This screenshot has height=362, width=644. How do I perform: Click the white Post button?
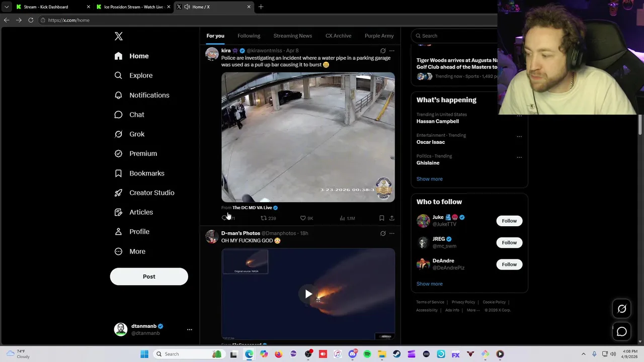149,277
